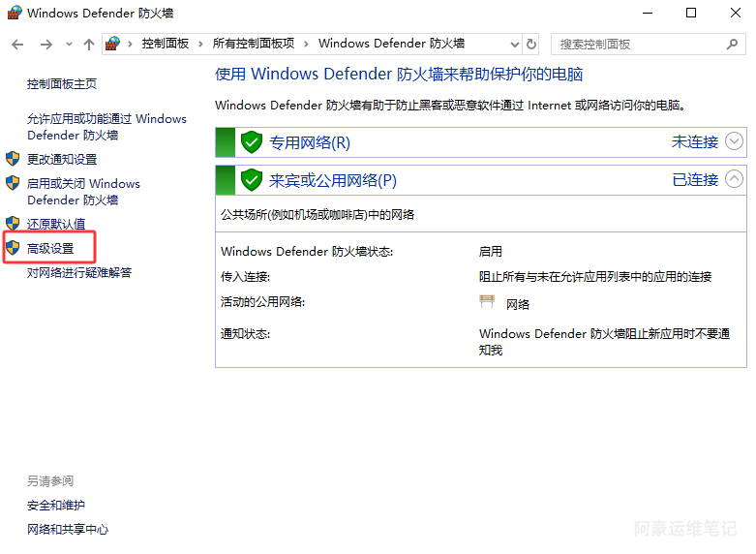This screenshot has width=756, height=554.
Task: Click the search magnifier icon
Action: pyautogui.click(x=732, y=44)
